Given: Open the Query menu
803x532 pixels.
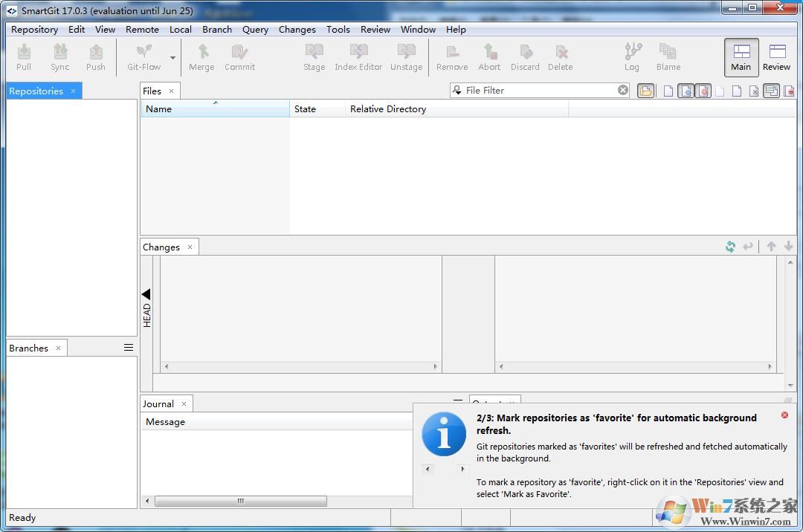Looking at the screenshot, I should click(255, 29).
